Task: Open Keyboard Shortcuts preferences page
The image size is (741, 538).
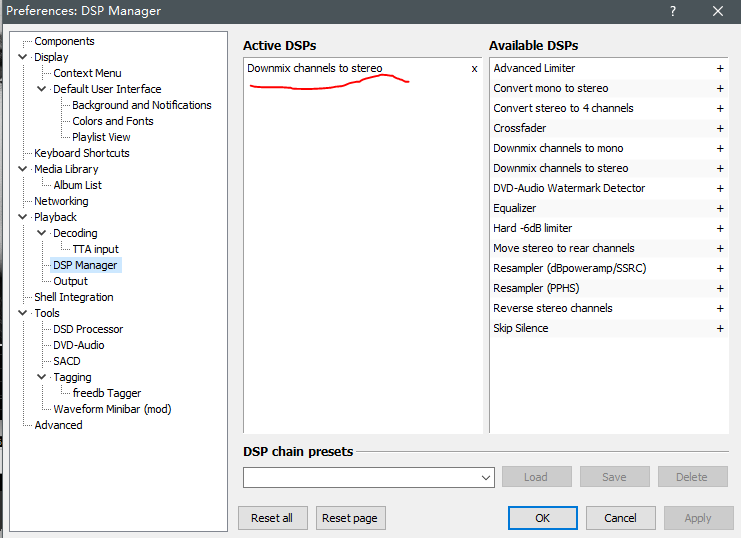Action: coord(81,153)
